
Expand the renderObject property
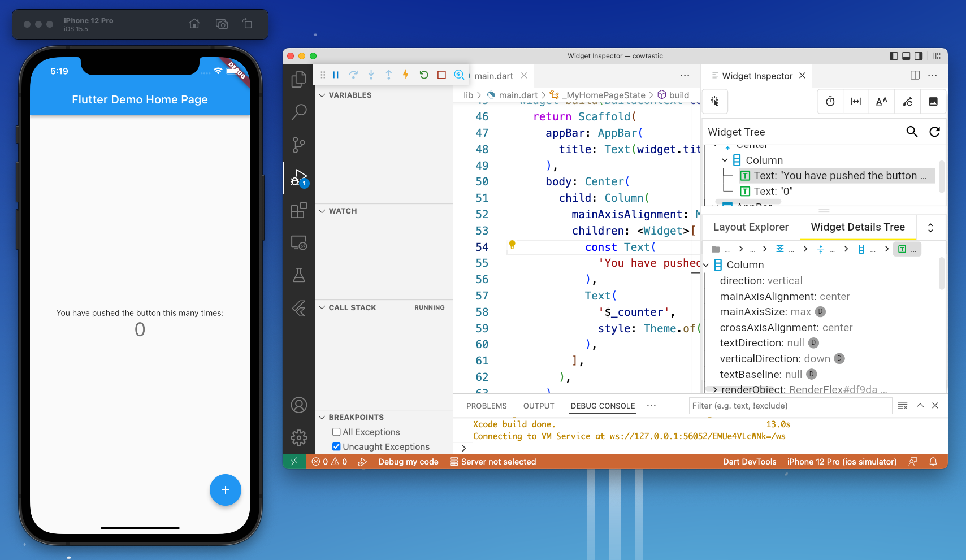716,389
